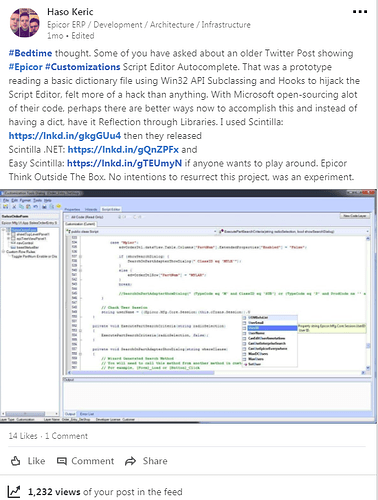Click the Comment button label
The height and width of the screenshot is (500, 378).
click(93, 461)
